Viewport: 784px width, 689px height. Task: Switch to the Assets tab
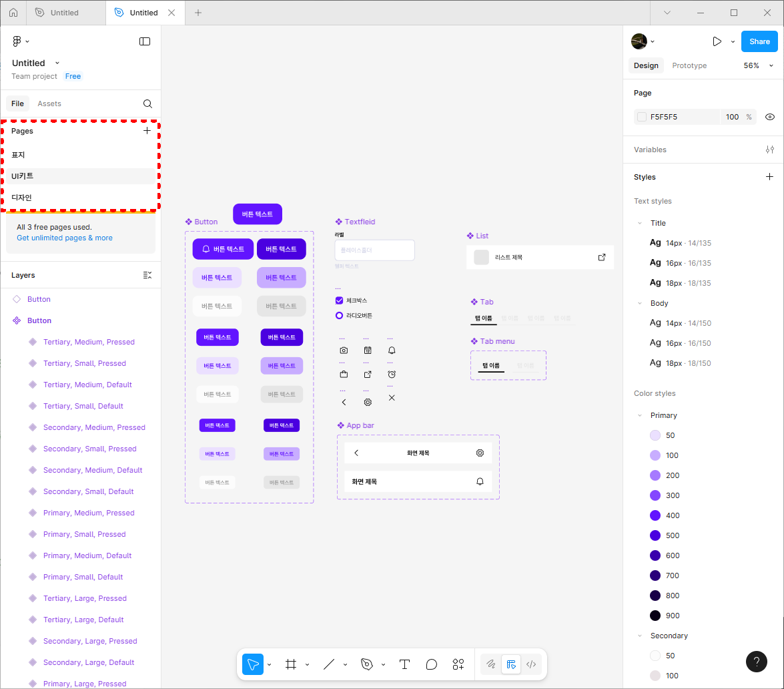pos(49,103)
